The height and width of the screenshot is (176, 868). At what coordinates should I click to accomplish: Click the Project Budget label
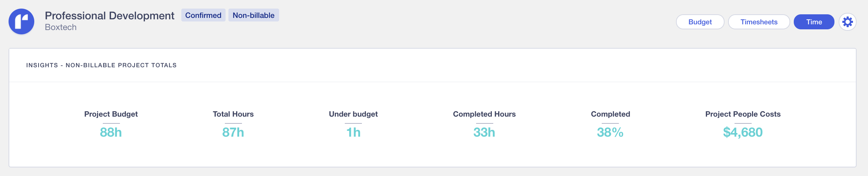pyautogui.click(x=111, y=114)
